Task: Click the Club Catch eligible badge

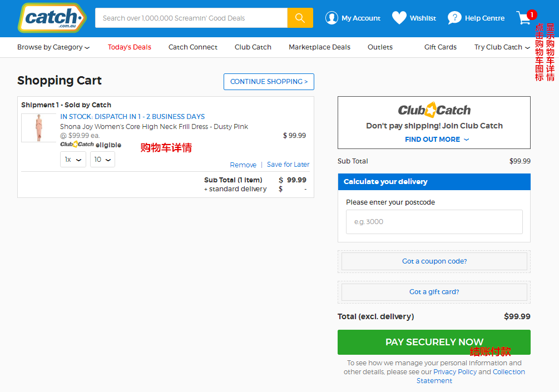Action: (x=91, y=145)
